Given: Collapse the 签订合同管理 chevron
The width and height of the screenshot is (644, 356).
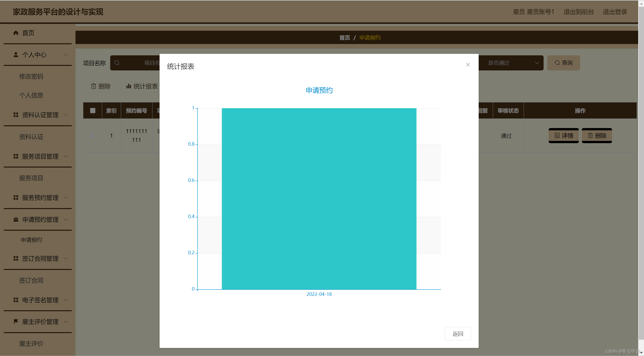Looking at the screenshot, I should tap(66, 258).
